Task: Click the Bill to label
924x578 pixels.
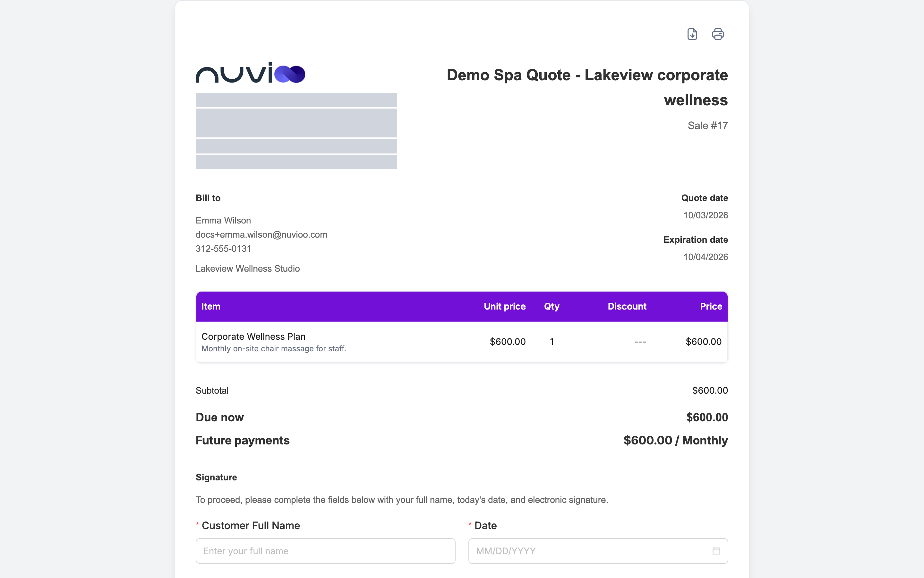Action: tap(208, 197)
